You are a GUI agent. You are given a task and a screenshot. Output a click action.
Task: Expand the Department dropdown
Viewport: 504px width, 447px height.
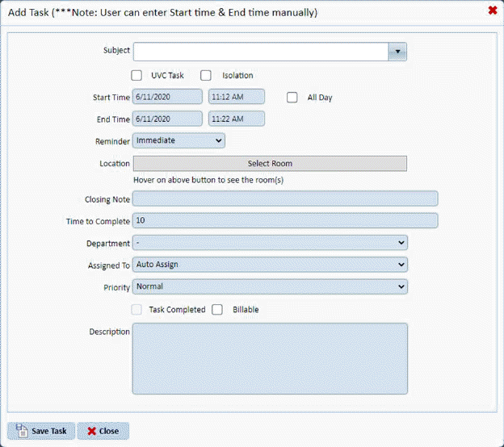pos(270,243)
